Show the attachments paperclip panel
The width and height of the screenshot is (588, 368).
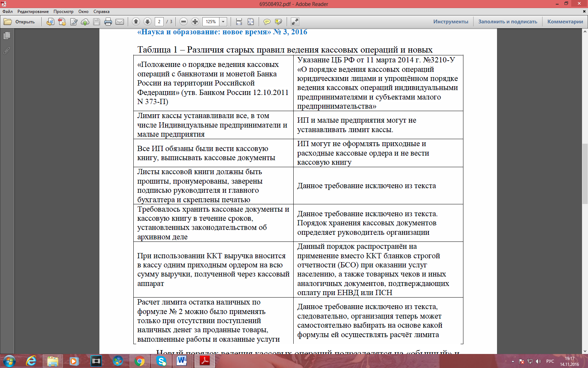(7, 51)
